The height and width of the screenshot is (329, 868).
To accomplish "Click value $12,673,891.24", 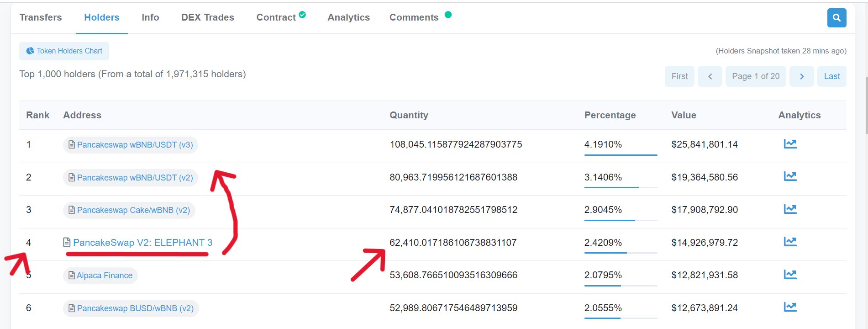I will tap(705, 308).
